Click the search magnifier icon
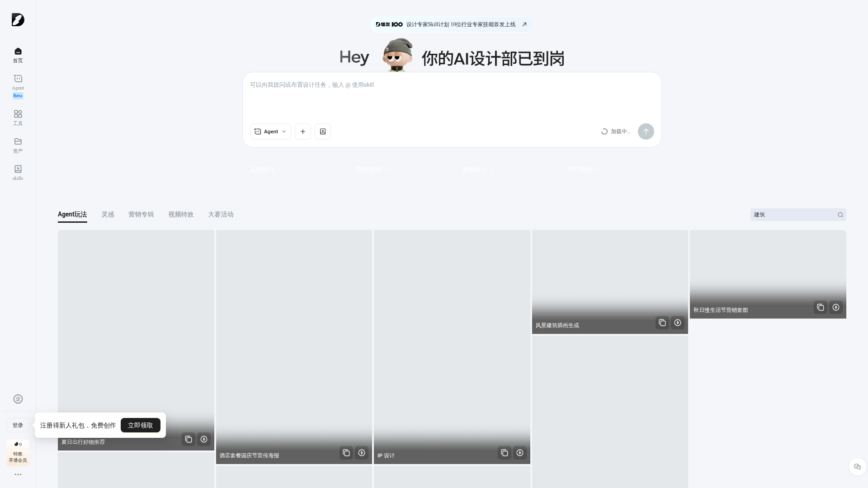The width and height of the screenshot is (868, 488). (840, 215)
